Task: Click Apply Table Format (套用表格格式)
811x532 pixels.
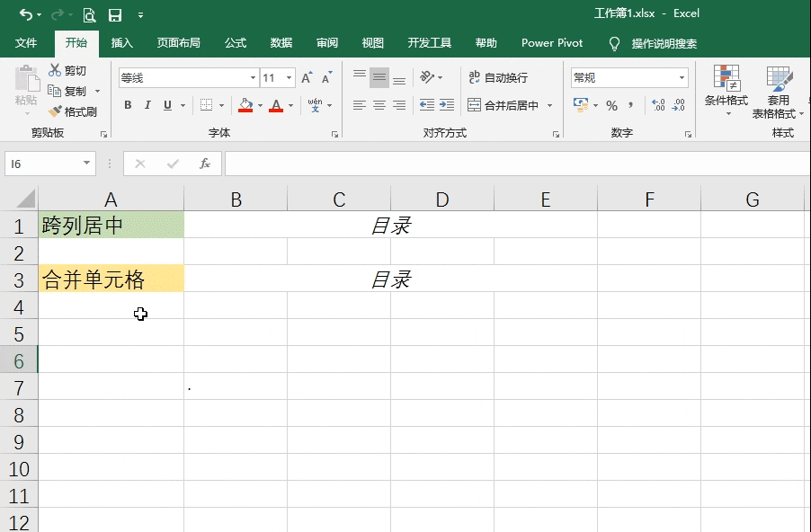Action: click(x=777, y=94)
